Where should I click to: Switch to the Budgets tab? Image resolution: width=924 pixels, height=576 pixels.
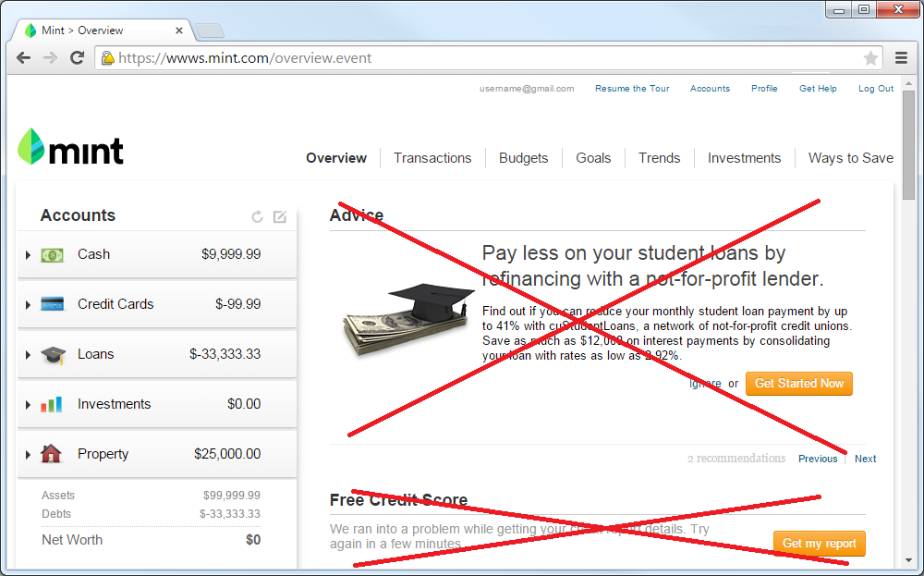point(523,158)
